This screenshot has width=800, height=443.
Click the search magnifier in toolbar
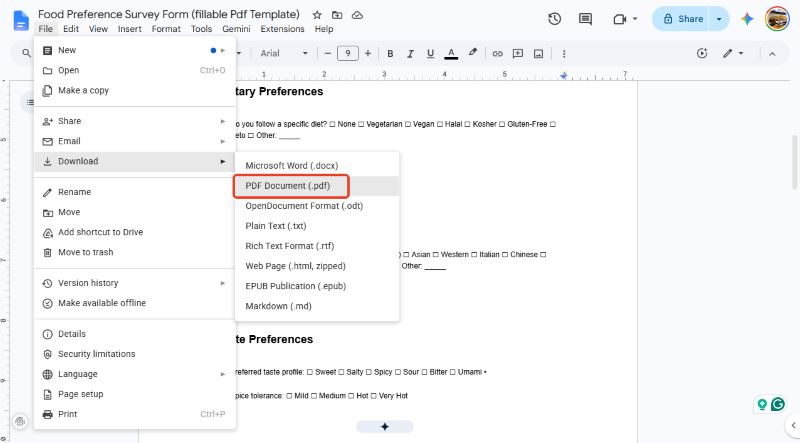(x=27, y=53)
